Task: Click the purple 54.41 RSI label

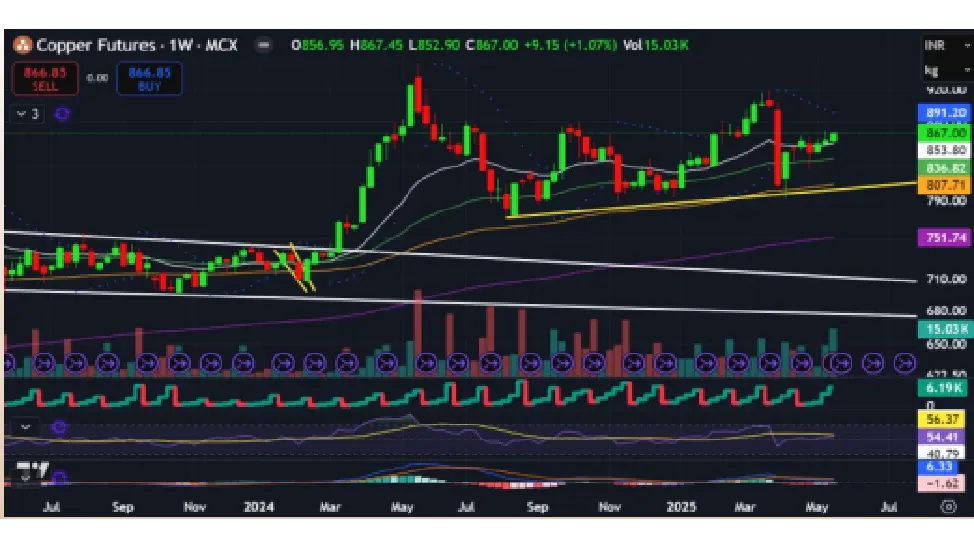Action: (942, 437)
